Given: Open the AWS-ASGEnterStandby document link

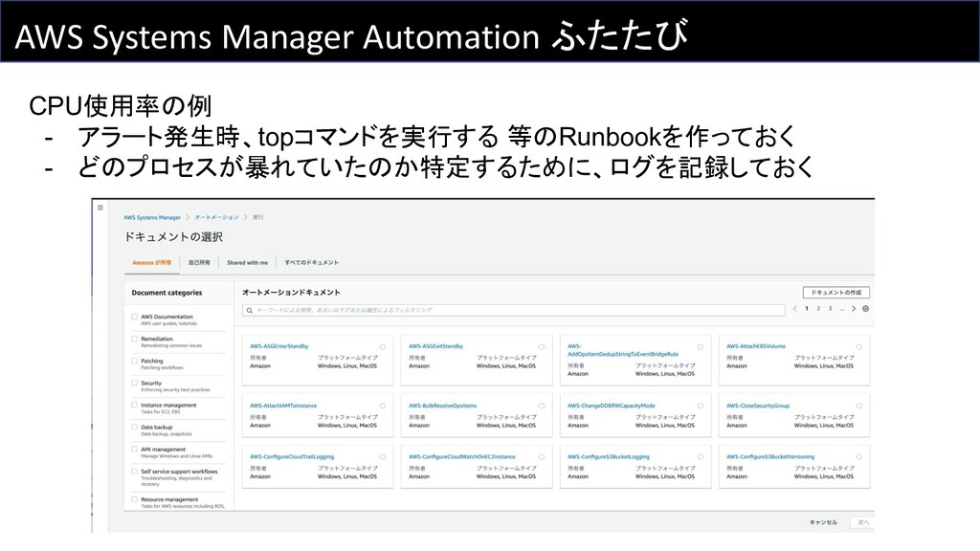Looking at the screenshot, I should coord(278,346).
